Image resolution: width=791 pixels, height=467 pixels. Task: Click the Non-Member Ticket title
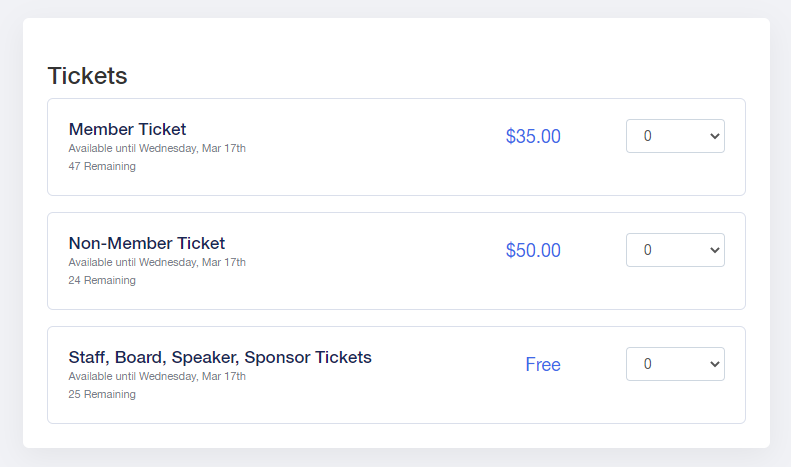coord(147,243)
